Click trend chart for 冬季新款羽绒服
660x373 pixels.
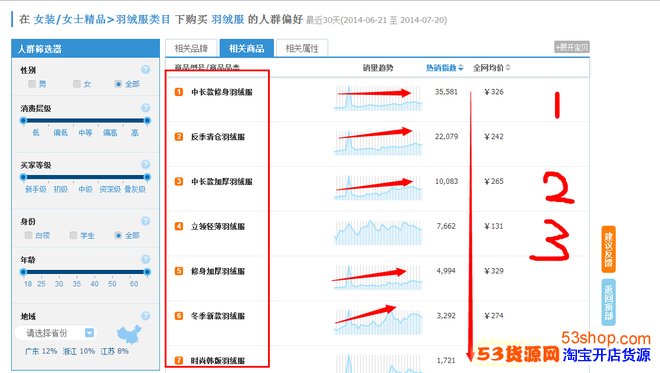(x=378, y=322)
